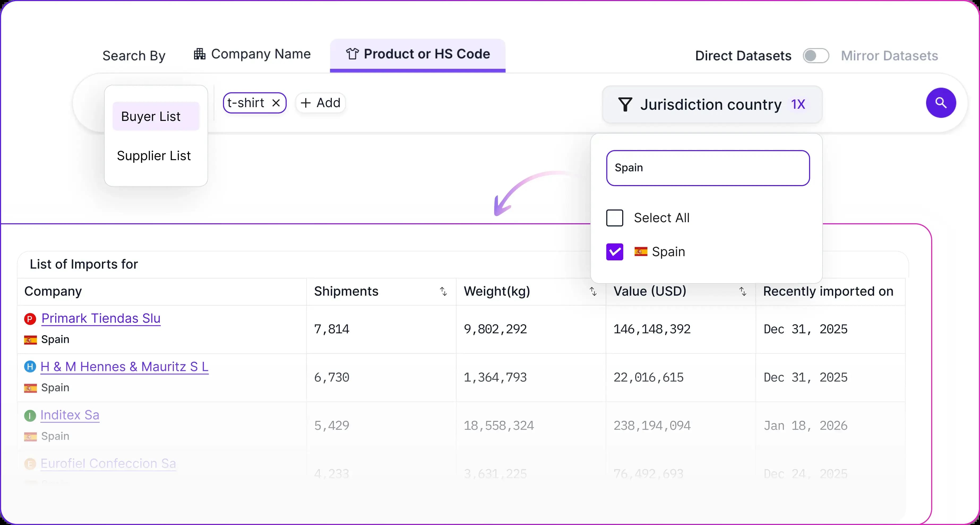Select Product or HS Code tab
Viewport: 980px width, 525px height.
point(417,54)
